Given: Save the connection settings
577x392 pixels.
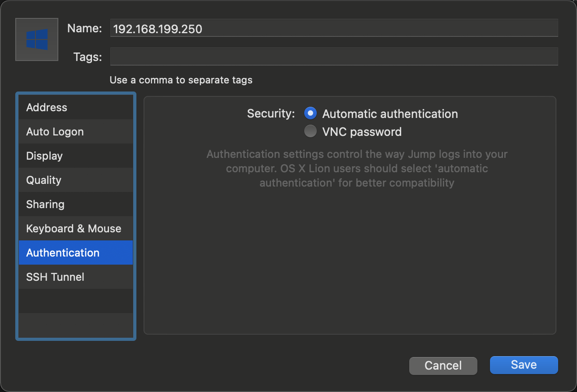Looking at the screenshot, I should 524,365.
